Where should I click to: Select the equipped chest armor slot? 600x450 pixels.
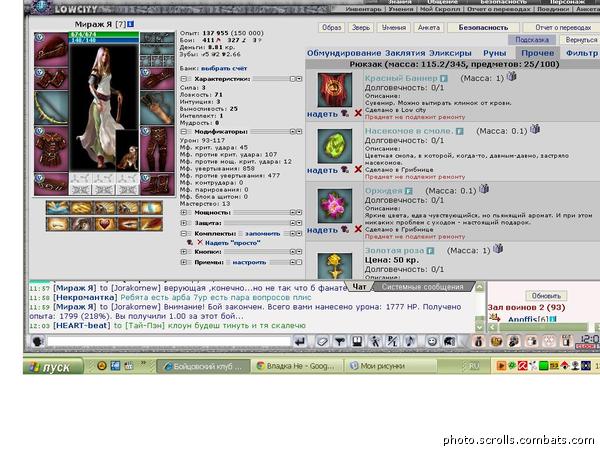click(x=51, y=149)
